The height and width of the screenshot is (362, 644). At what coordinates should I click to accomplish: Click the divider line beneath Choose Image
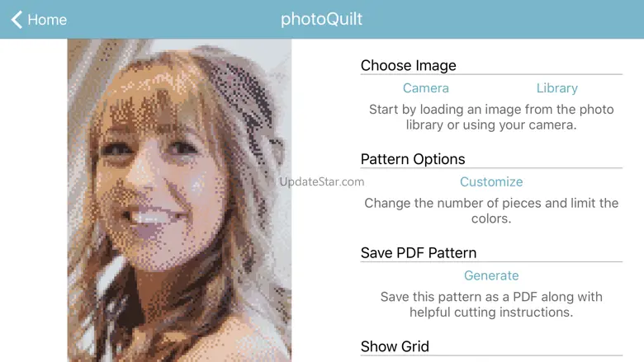pyautogui.click(x=491, y=74)
